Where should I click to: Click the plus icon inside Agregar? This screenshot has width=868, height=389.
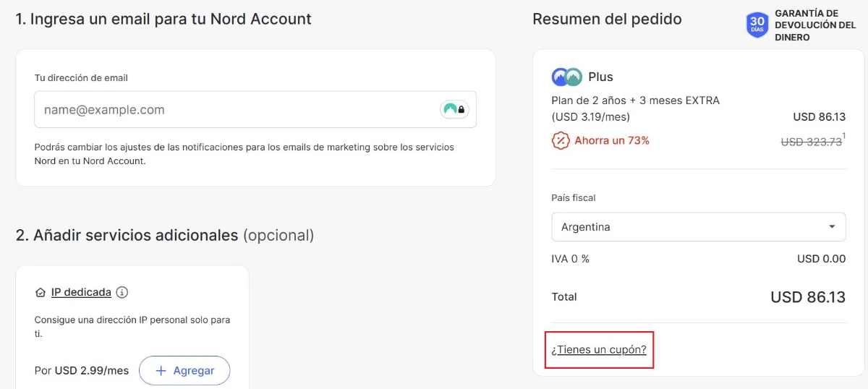click(x=161, y=370)
